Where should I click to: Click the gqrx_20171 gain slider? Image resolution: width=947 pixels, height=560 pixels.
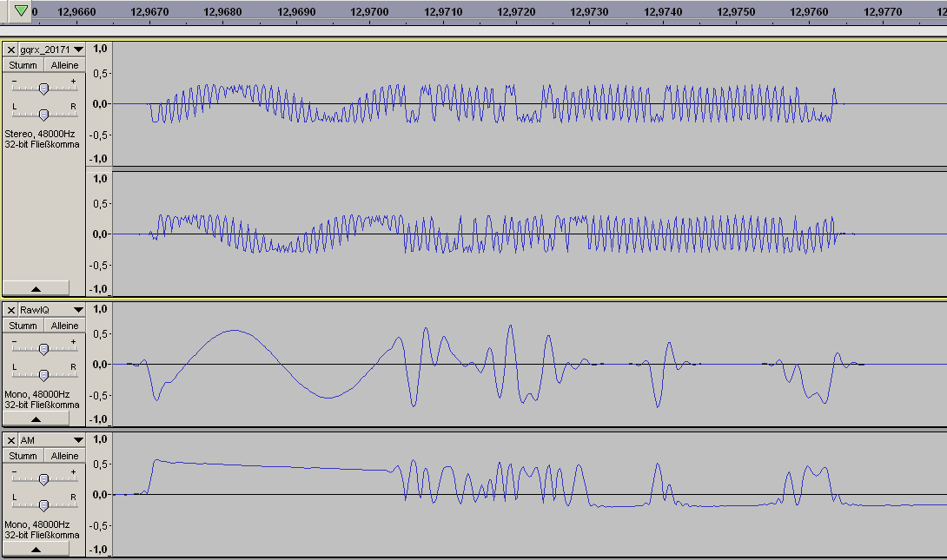pos(43,89)
